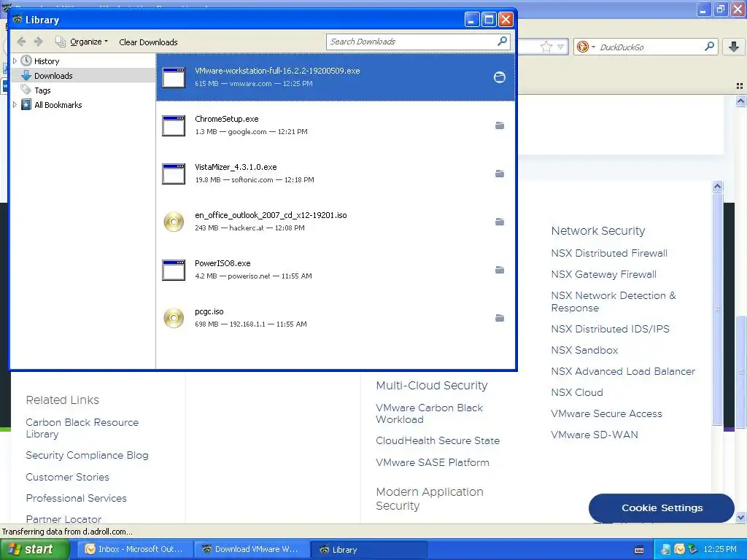This screenshot has height=560, width=747.
Task: Select VMware-workstation-full-16.2.2 download entry
Action: click(x=336, y=77)
